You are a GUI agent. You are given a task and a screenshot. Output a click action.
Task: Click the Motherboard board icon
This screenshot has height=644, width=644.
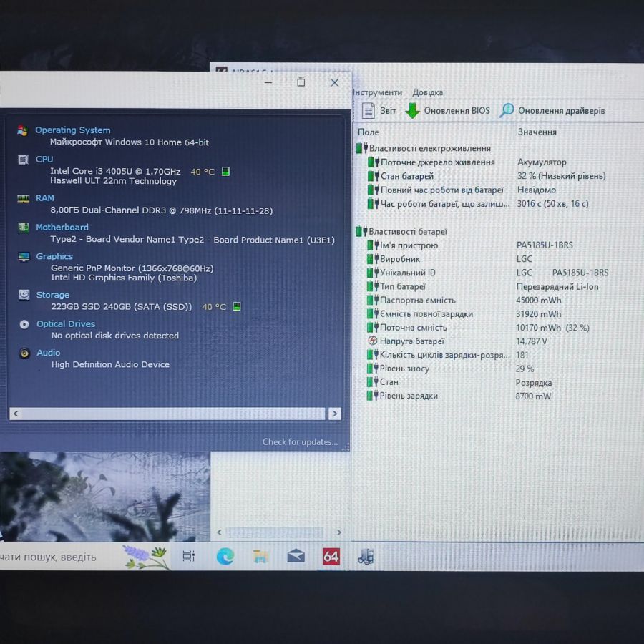(x=24, y=227)
